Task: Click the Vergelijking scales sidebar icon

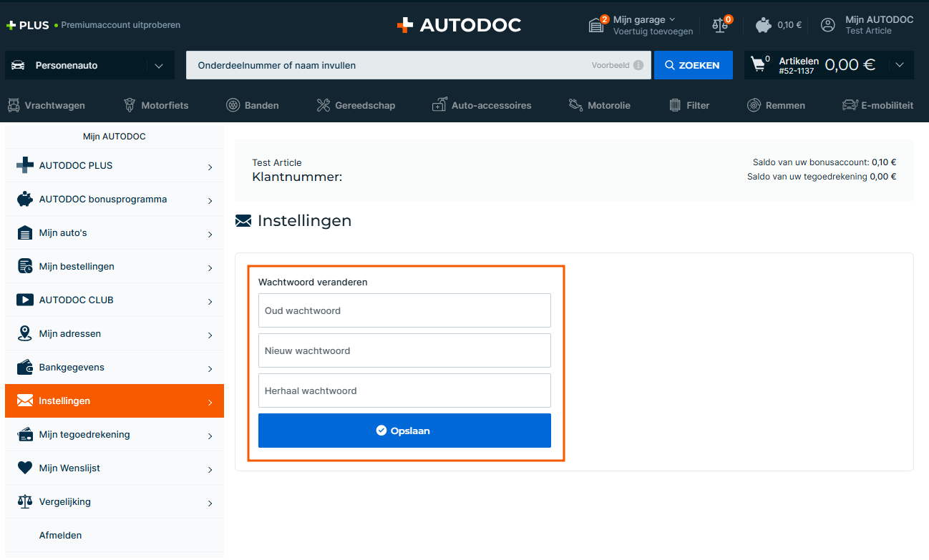Action: tap(25, 501)
